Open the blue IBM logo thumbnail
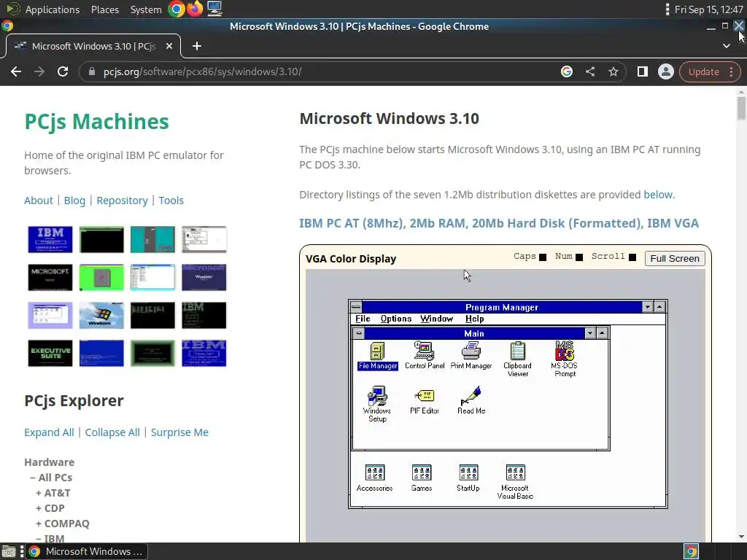Viewport: 747px width, 560px height. click(50, 239)
